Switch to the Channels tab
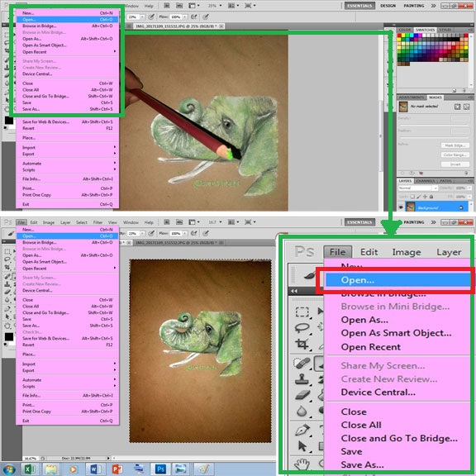476x476 pixels. [x=425, y=181]
